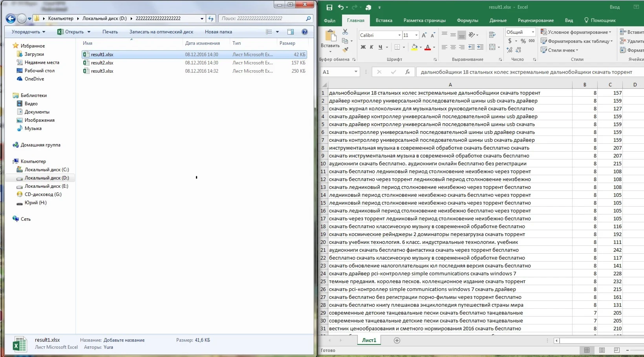Click Форматировать как таблицу in Excel
The width and height of the screenshot is (644, 357).
[576, 41]
